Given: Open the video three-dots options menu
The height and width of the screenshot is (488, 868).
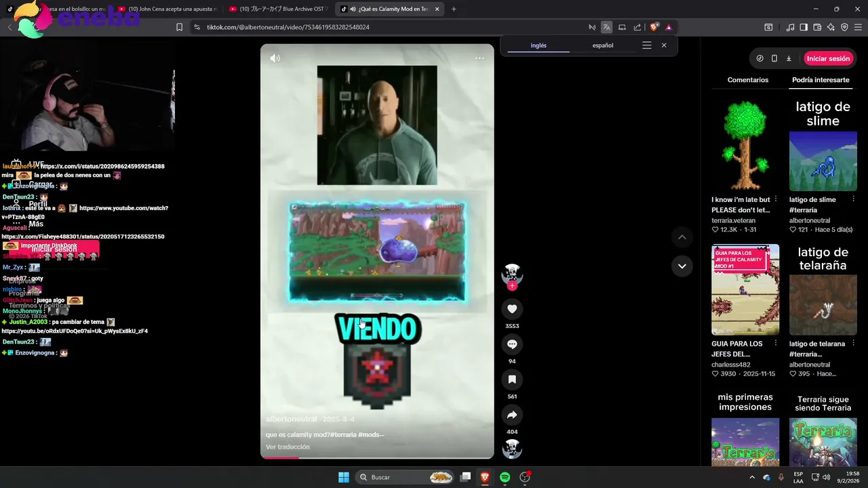Looking at the screenshot, I should coord(479,58).
